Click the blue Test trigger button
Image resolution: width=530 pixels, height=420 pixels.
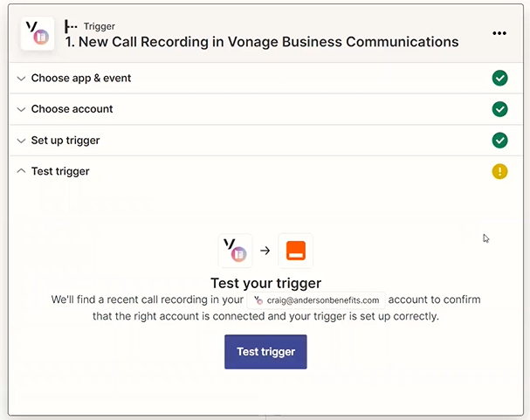pyautogui.click(x=265, y=352)
